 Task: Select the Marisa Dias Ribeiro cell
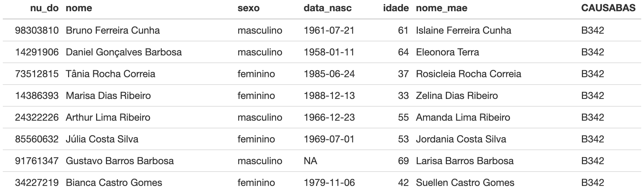[x=108, y=95]
